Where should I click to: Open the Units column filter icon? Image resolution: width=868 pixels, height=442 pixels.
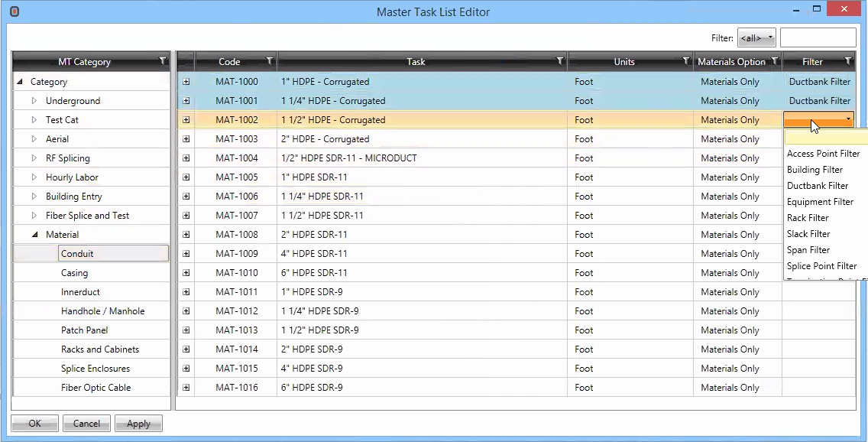pos(686,60)
